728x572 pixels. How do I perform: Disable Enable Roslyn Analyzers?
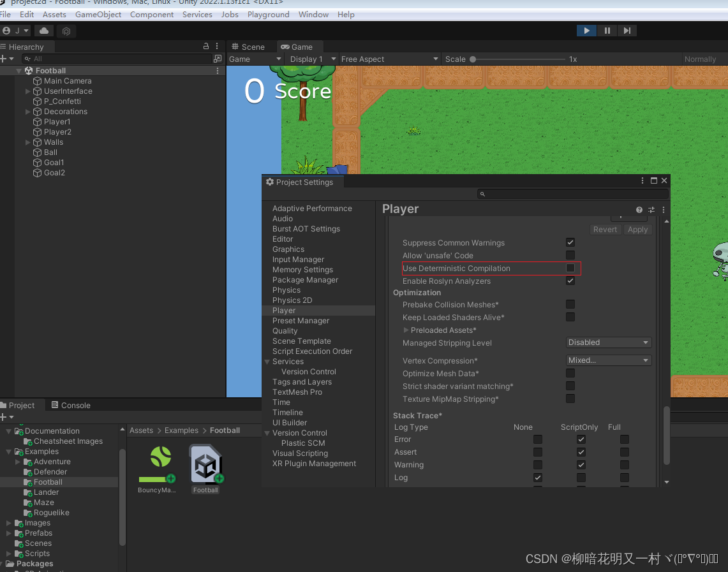(x=570, y=281)
